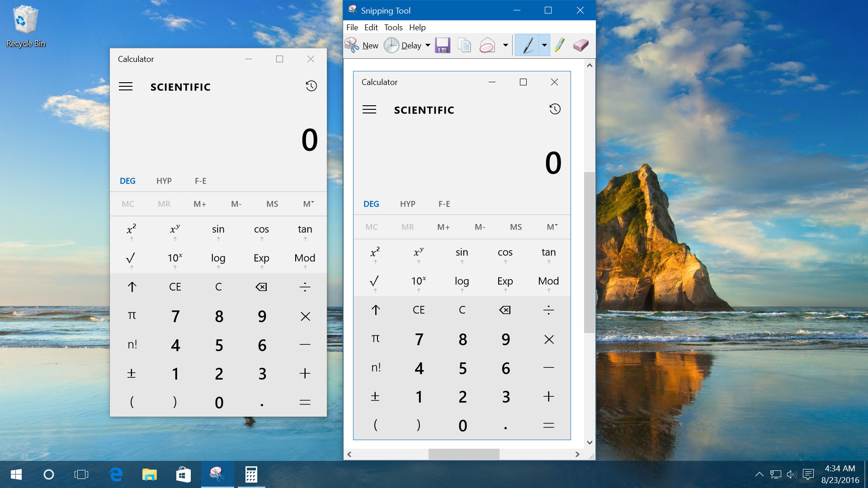
Task: Click the plus-minus sign toggle button
Action: pyautogui.click(x=132, y=374)
